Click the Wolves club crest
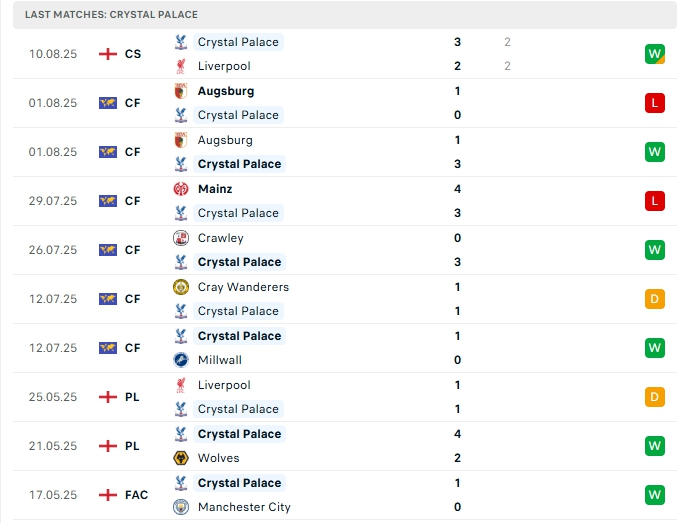Viewport: 688px width, 523px height. click(180, 458)
